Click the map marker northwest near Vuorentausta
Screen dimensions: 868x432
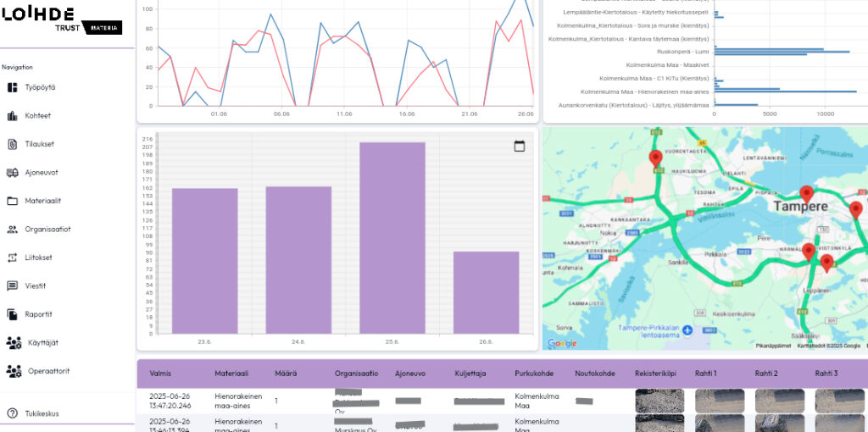(654, 158)
